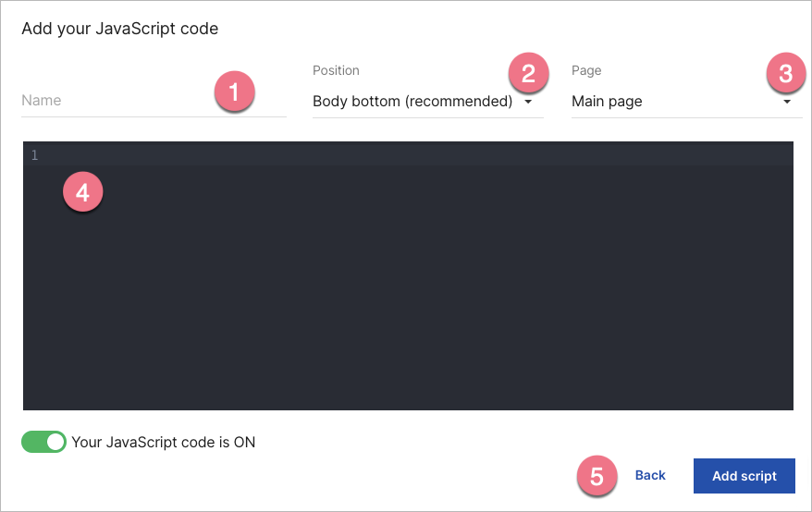Open the Position dropdown arrow

tap(528, 102)
